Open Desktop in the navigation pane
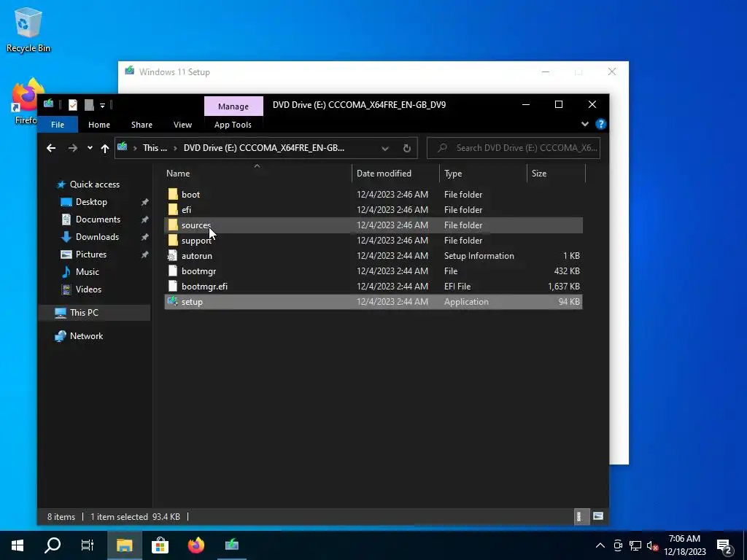Viewport: 747px width, 560px height. tap(91, 202)
